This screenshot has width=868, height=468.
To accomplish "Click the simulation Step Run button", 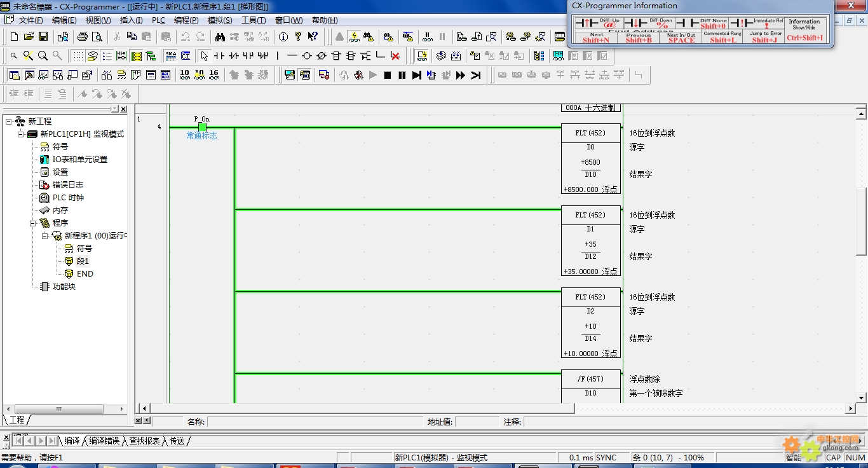I will (417, 75).
